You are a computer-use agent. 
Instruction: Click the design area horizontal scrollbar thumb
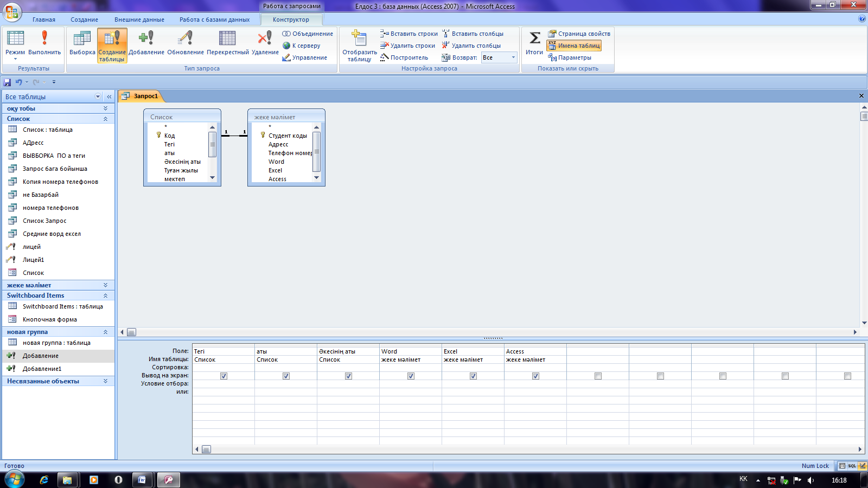click(131, 332)
